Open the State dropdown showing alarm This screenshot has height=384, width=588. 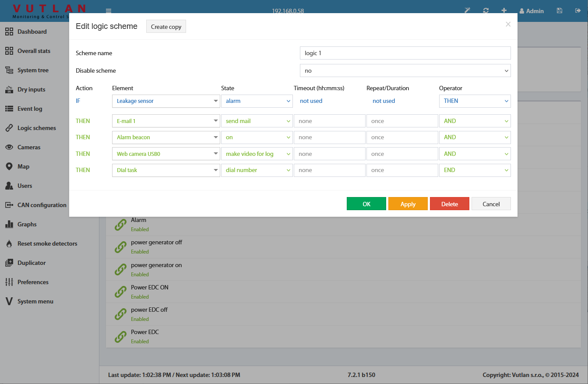click(257, 101)
